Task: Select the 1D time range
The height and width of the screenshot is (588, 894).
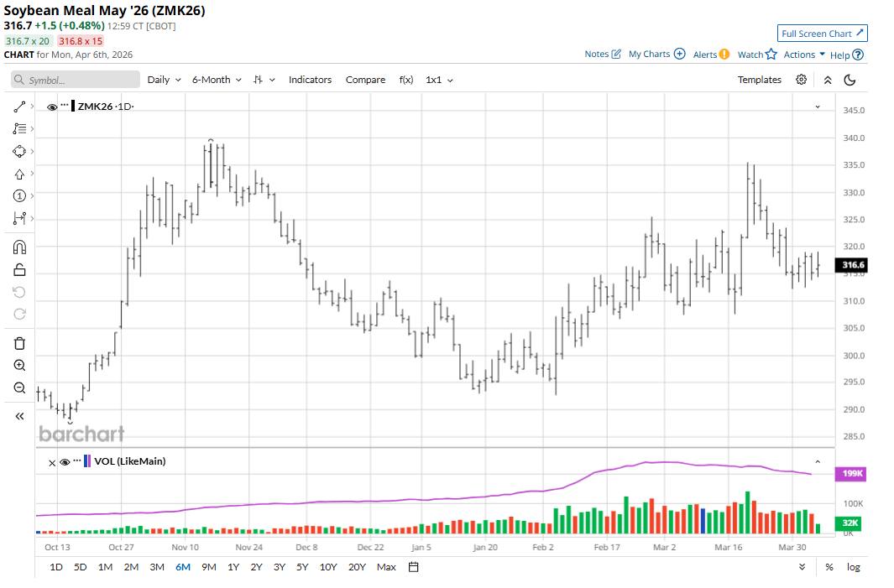Action: click(x=56, y=567)
